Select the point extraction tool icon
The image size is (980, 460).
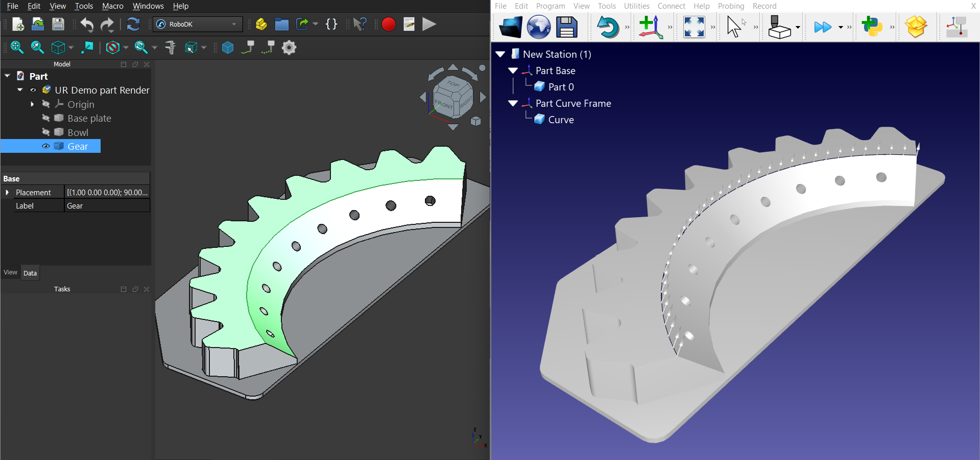click(268, 48)
